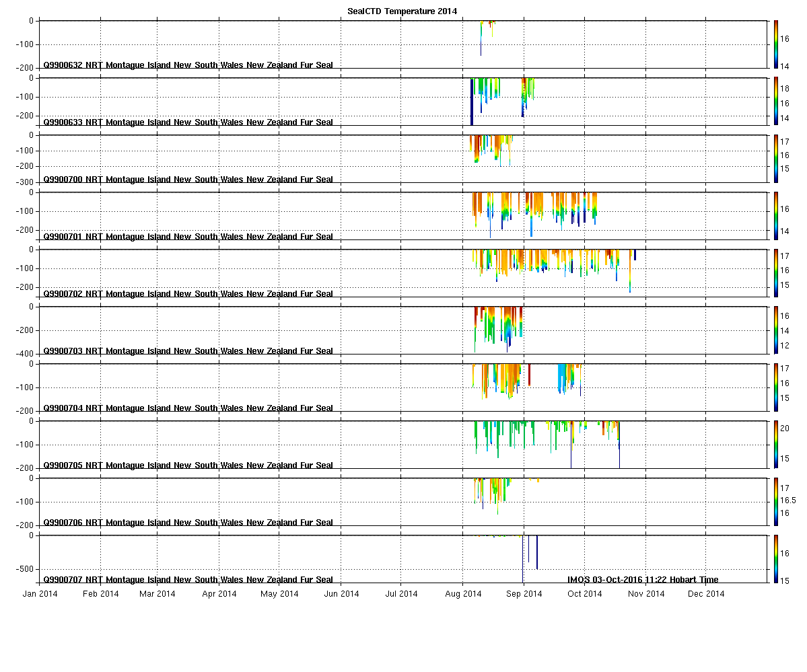The height and width of the screenshot is (672, 807).
Task: Click the Q9900702 Montague Island panel label
Action: [x=188, y=293]
